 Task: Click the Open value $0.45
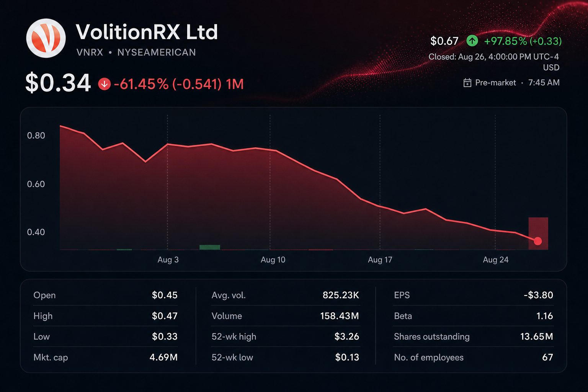click(165, 295)
